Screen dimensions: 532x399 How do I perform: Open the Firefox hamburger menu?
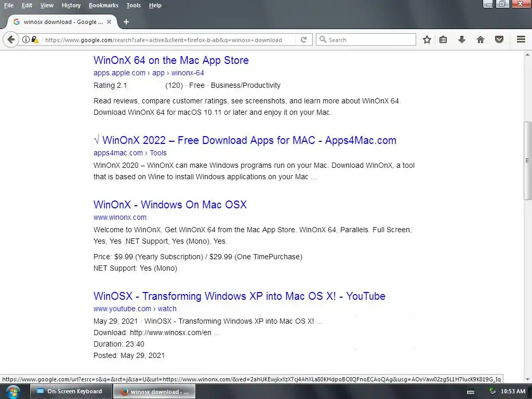[521, 39]
